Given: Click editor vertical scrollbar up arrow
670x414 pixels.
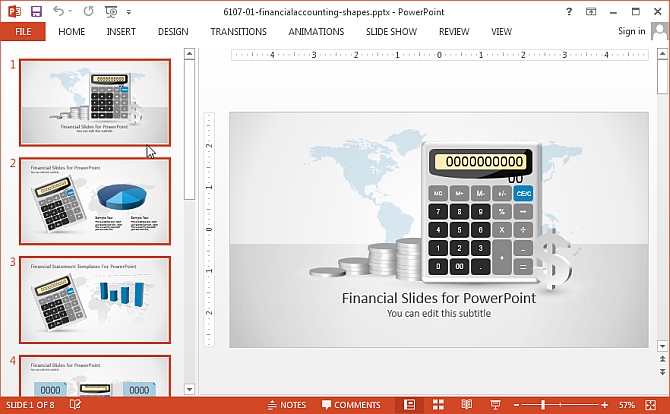Looking at the screenshot, I should tap(662, 53).
